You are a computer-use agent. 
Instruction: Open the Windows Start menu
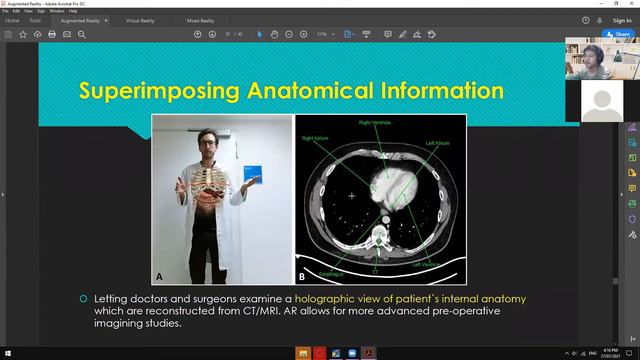click(x=8, y=353)
